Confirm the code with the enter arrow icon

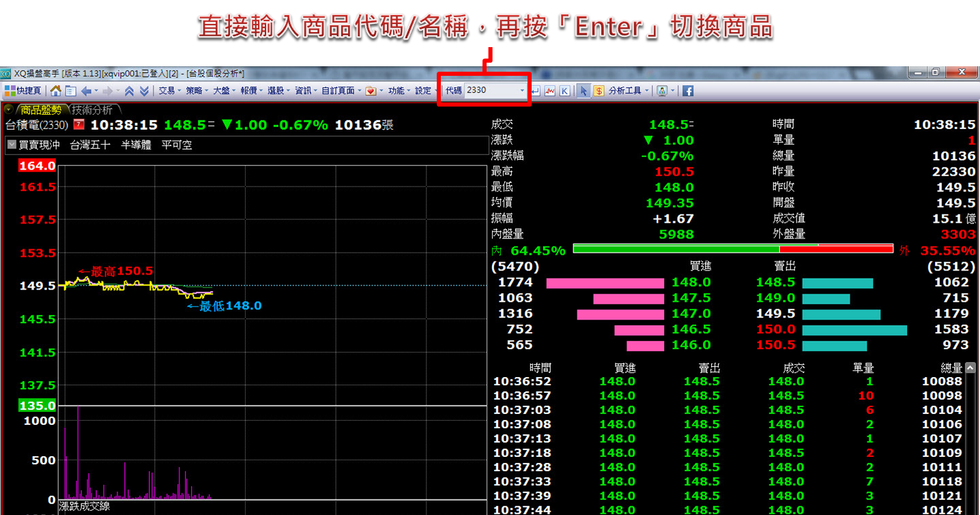point(536,90)
